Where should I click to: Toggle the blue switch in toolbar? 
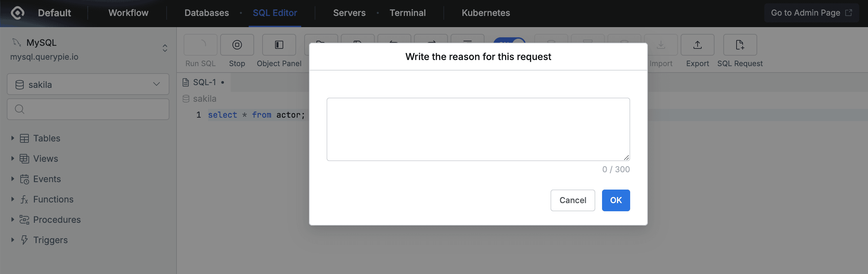coord(510,41)
